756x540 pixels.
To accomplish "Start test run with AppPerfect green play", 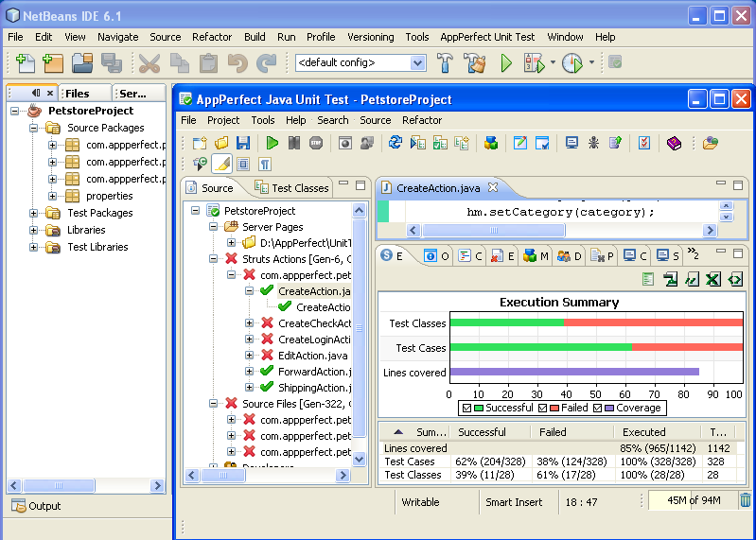I will [272, 143].
